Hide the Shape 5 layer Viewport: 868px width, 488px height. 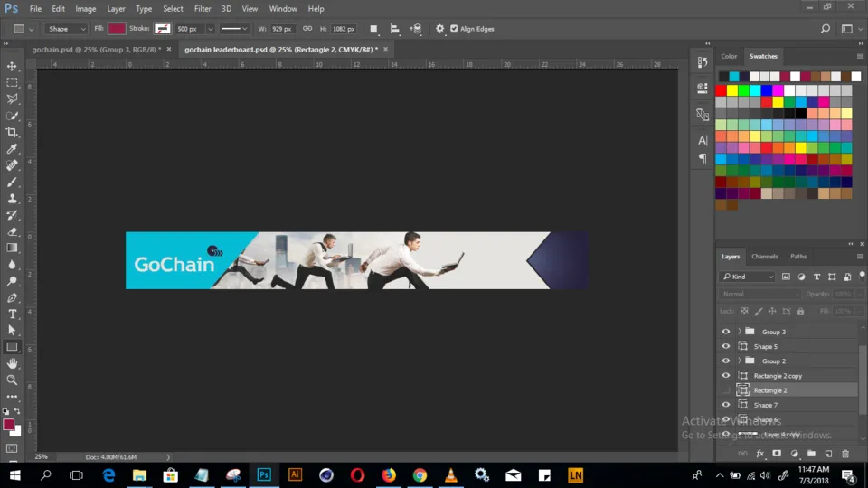pyautogui.click(x=726, y=346)
